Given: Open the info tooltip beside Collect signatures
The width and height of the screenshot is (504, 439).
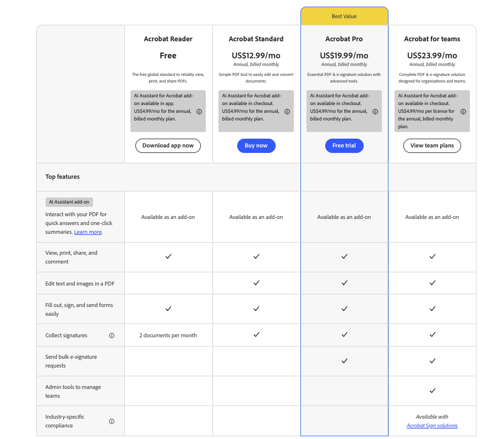Looking at the screenshot, I should [x=111, y=335].
